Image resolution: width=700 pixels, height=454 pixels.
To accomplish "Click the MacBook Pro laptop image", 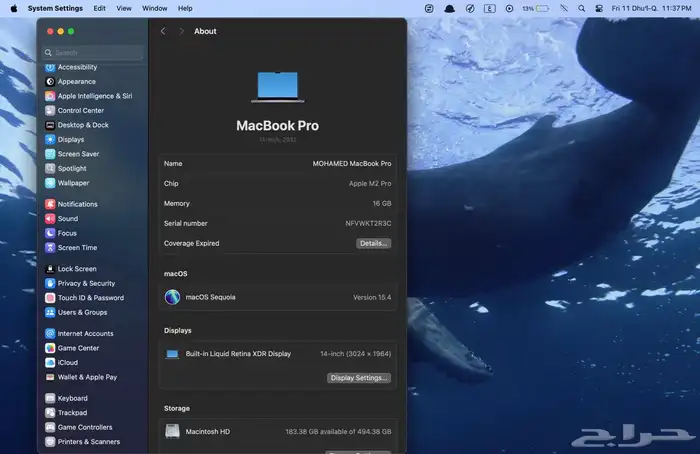I will (x=278, y=87).
